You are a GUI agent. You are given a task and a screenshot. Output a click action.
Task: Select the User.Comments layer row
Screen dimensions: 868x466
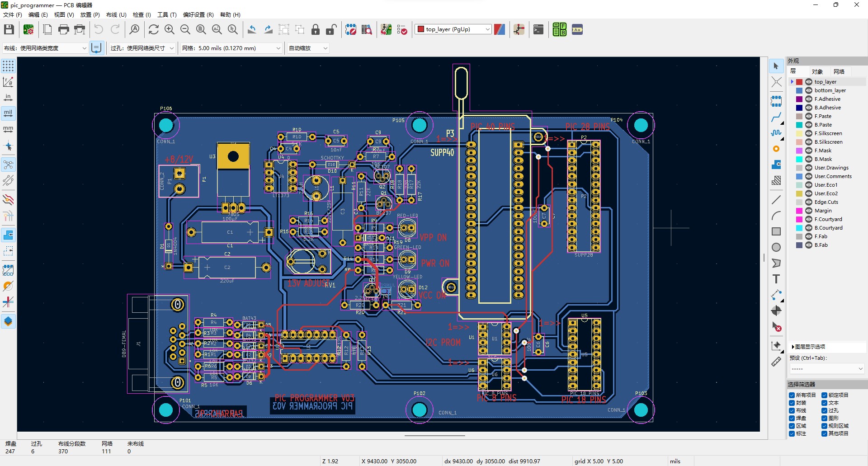tap(827, 176)
